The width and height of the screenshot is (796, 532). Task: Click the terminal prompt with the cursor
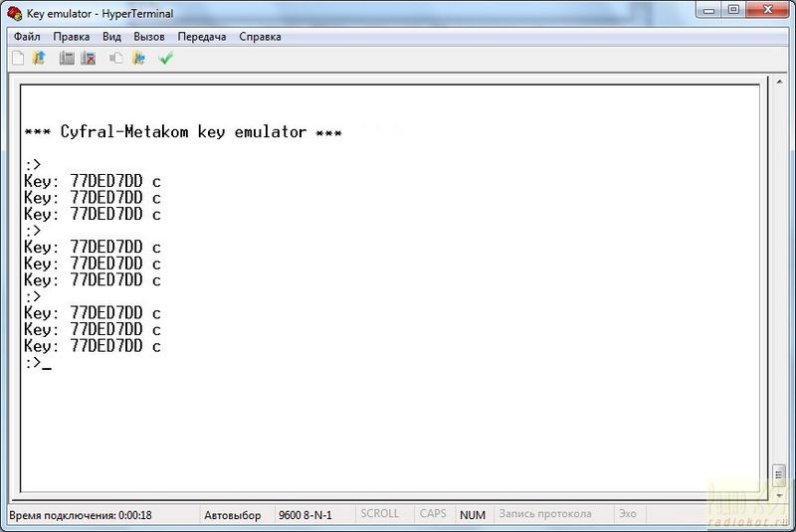[x=38, y=363]
